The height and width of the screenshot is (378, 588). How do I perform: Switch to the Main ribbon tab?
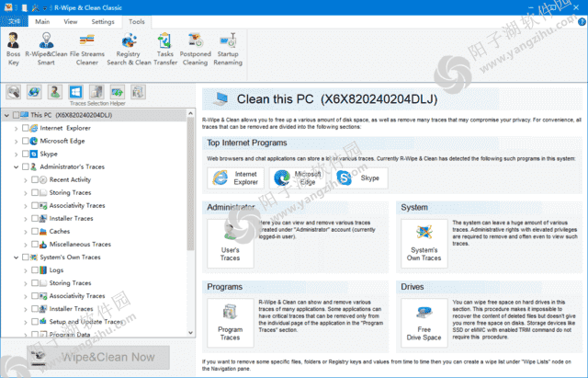coord(42,22)
